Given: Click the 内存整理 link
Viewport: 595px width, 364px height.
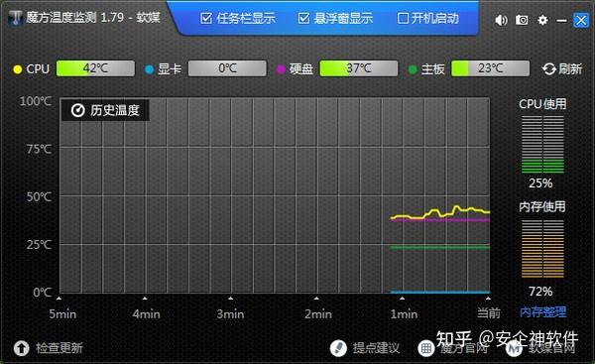Looking at the screenshot, I should [543, 312].
